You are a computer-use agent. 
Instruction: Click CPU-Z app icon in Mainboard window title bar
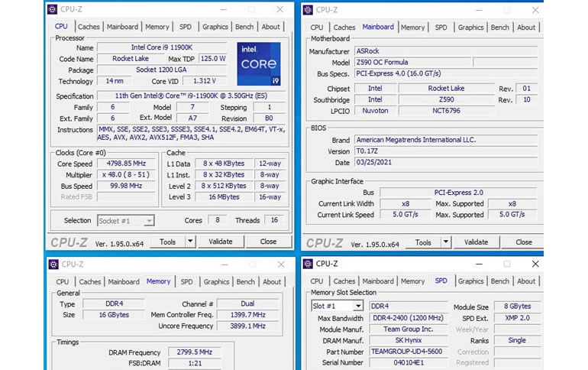[308, 10]
